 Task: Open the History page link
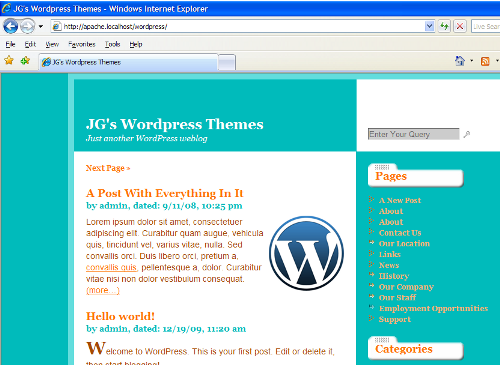[x=394, y=276]
